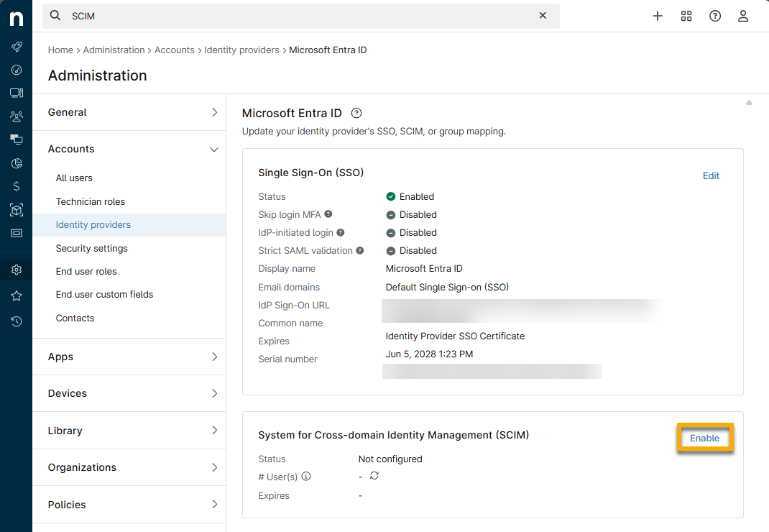Viewport: 769px width, 532px height.
Task: Click help icon beside Microsoft Entra ID heading
Action: [356, 113]
